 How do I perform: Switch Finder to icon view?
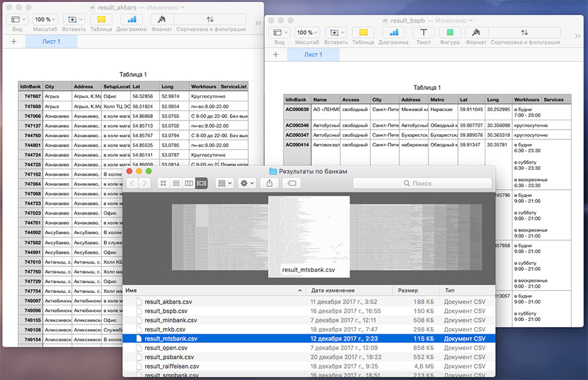point(163,183)
